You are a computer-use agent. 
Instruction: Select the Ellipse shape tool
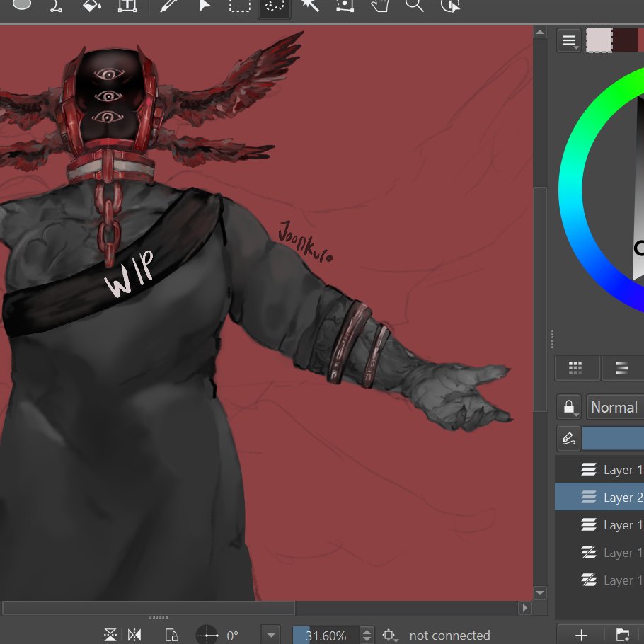[22, 4]
